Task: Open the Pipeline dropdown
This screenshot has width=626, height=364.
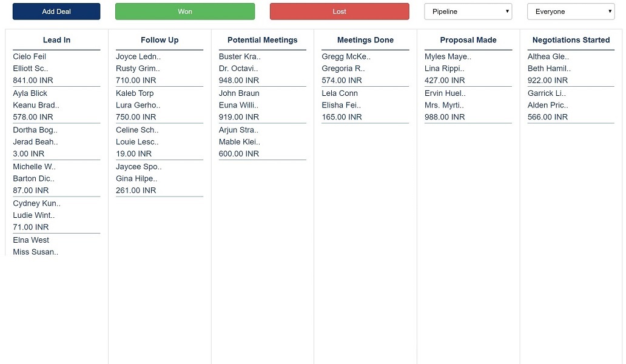Action: tap(468, 11)
